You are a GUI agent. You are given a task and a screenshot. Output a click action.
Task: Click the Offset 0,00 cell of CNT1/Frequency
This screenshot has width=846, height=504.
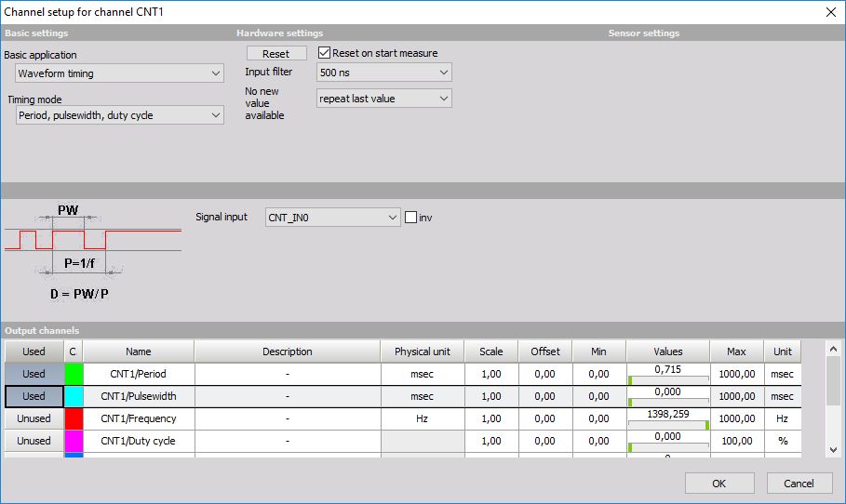(x=545, y=418)
